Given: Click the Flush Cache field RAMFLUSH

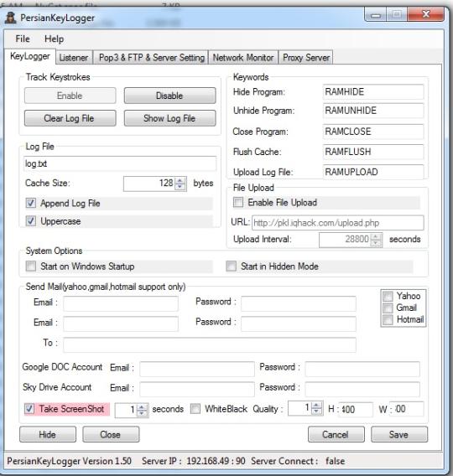Looking at the screenshot, I should click(373, 152).
